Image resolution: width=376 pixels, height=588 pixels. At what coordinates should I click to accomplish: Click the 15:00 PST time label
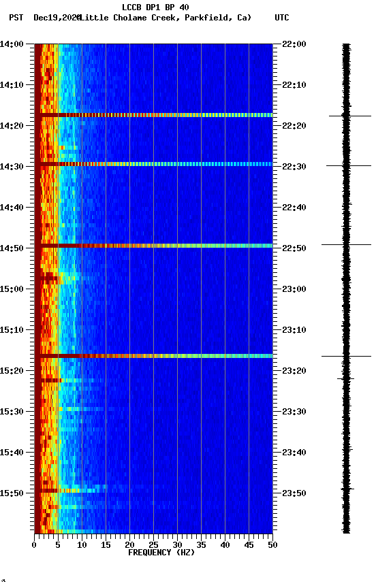12,289
